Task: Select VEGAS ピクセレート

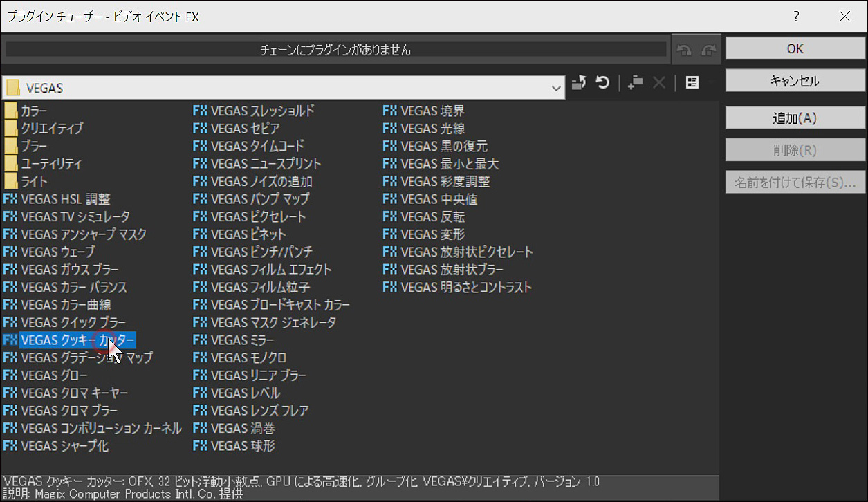Action: coord(250,217)
